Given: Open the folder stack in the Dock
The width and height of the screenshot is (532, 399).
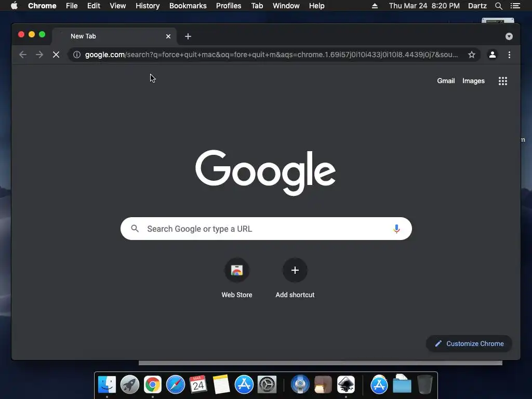Looking at the screenshot, I should coord(402,384).
